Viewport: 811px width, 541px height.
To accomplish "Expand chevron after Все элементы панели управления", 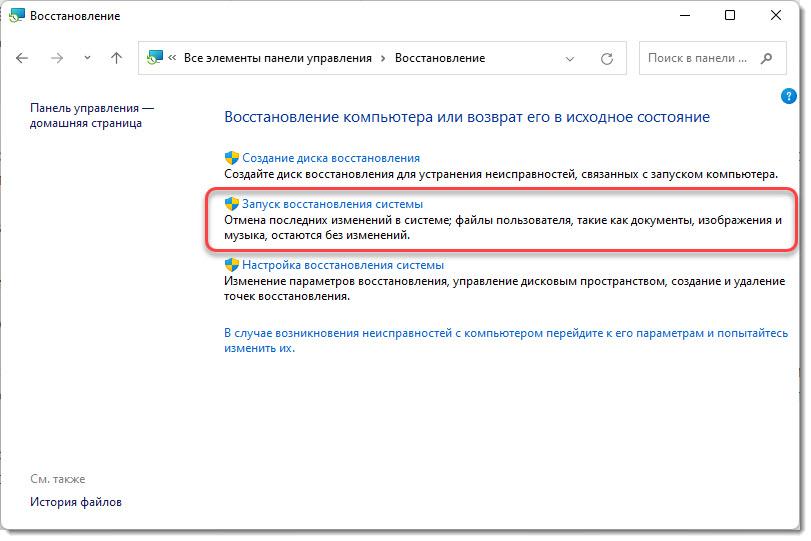I will click(381, 58).
